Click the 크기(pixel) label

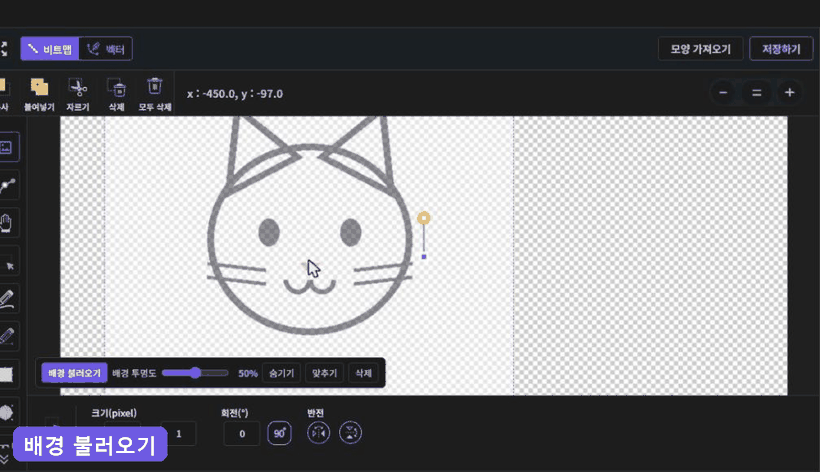114,413
